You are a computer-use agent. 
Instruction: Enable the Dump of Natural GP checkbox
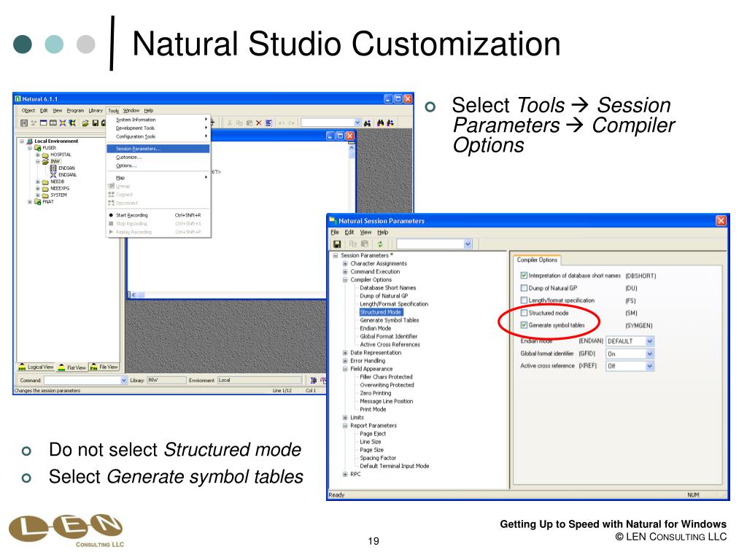tap(524, 287)
